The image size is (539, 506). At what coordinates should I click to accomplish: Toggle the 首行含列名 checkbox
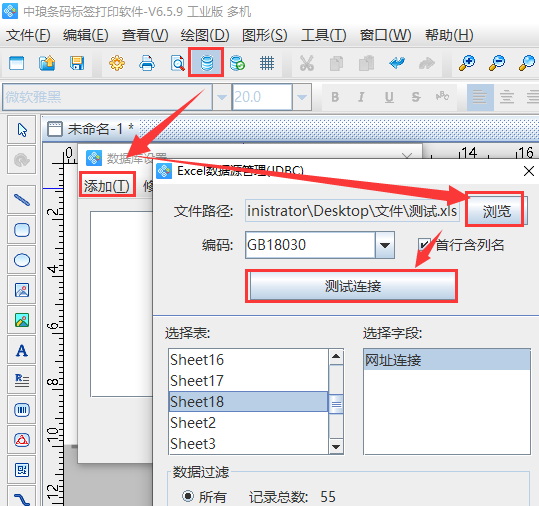click(424, 245)
